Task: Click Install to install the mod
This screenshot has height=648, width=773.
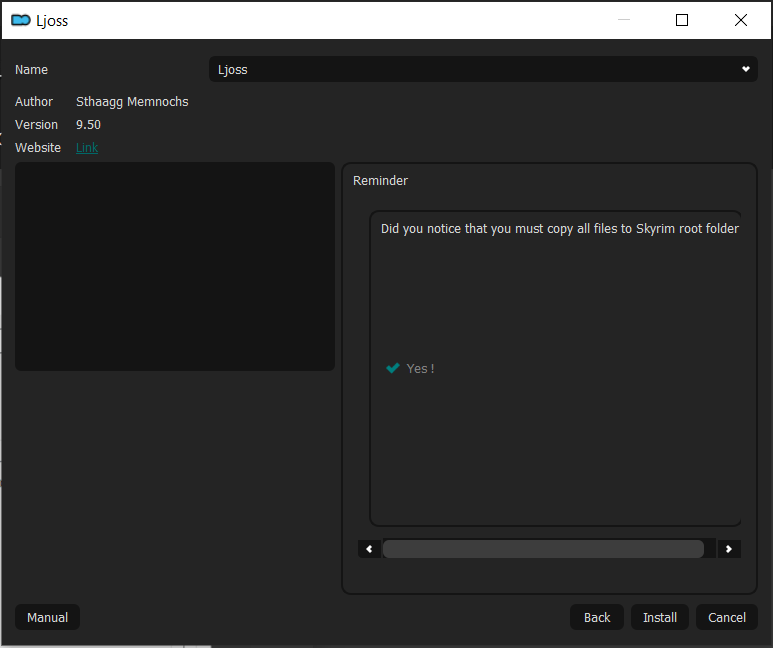Action: coord(660,617)
